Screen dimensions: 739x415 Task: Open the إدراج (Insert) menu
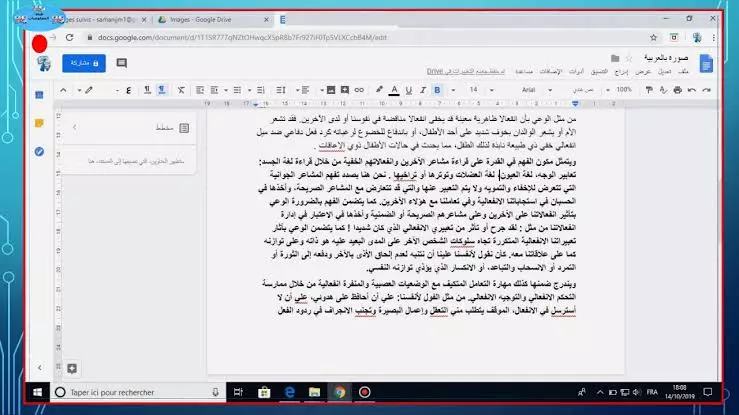[621, 72]
